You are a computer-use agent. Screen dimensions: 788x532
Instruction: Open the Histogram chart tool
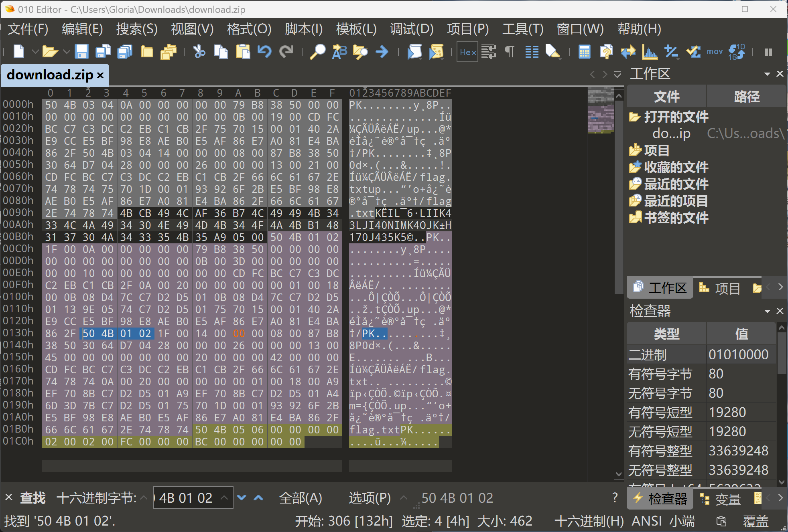[x=649, y=52]
